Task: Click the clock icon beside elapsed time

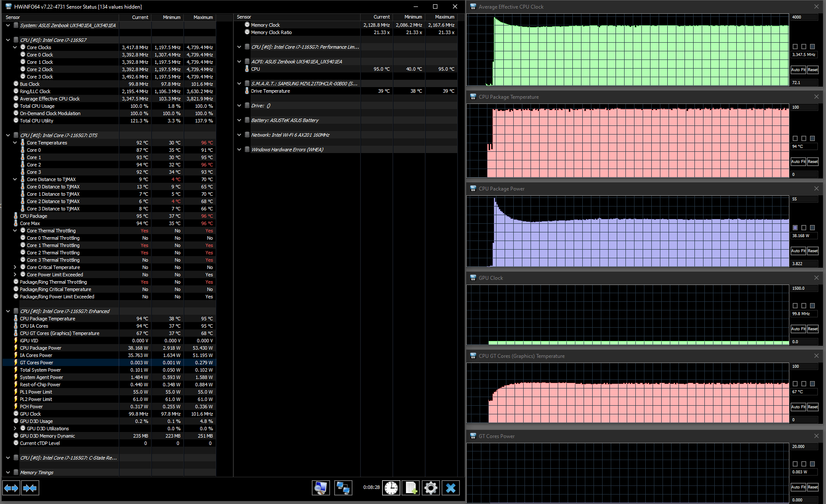Action: point(391,488)
